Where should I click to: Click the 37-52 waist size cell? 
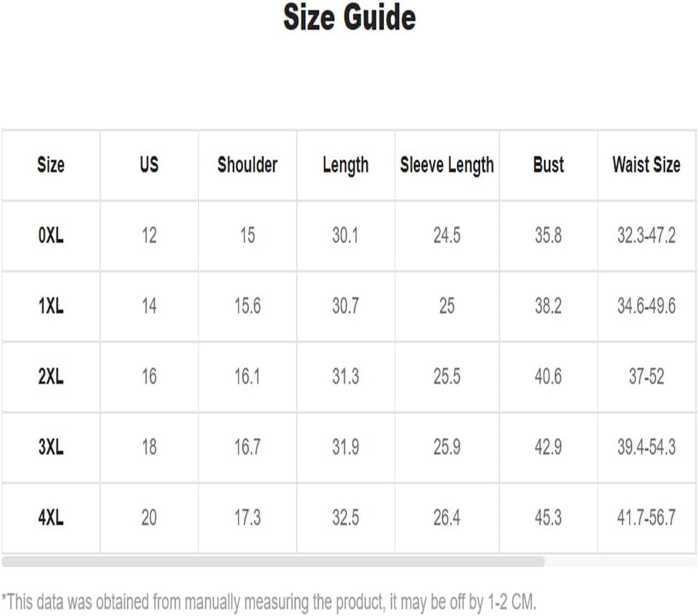tap(646, 376)
